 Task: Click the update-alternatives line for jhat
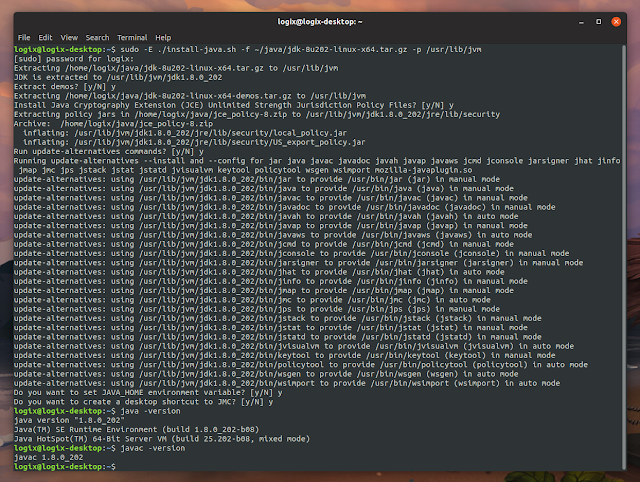[x=259, y=272]
